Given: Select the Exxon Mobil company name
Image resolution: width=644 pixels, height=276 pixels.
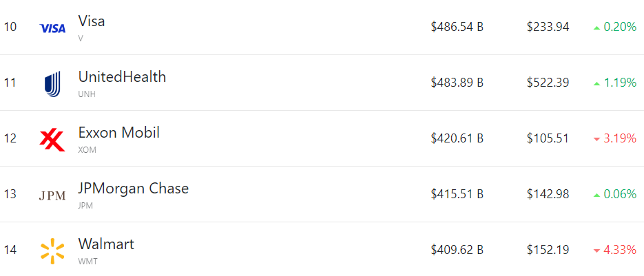Looking at the screenshot, I should [x=119, y=133].
